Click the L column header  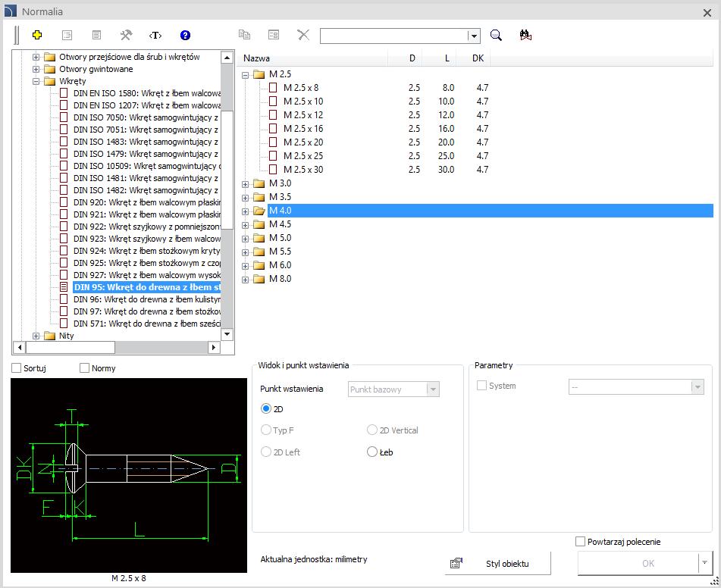pyautogui.click(x=437, y=58)
